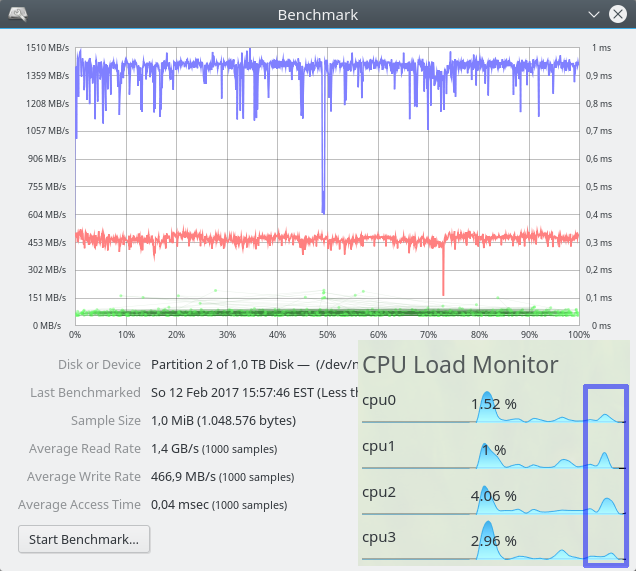This screenshot has width=636, height=571.
Task: Click the 0,04 msec access time value
Action: click(x=180, y=504)
